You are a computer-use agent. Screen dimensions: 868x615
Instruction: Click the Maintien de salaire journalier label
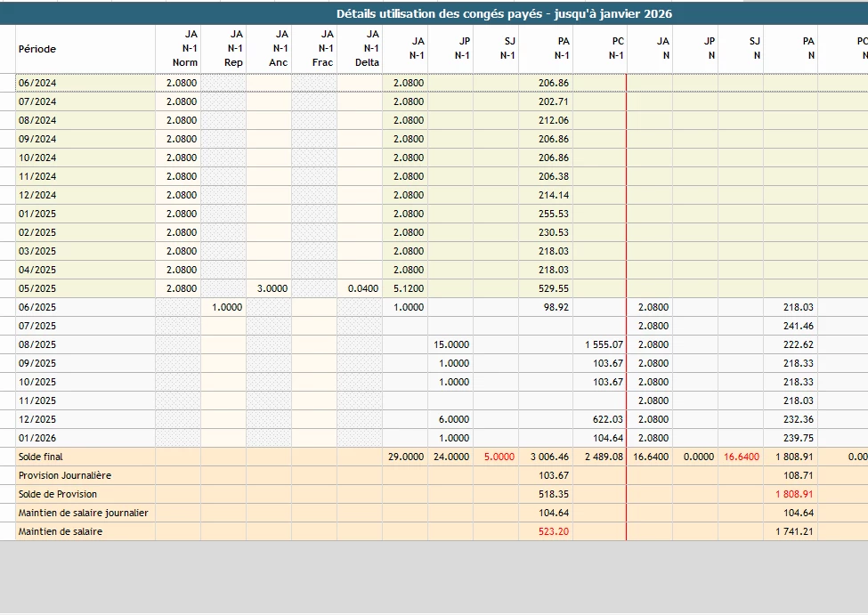(83, 513)
